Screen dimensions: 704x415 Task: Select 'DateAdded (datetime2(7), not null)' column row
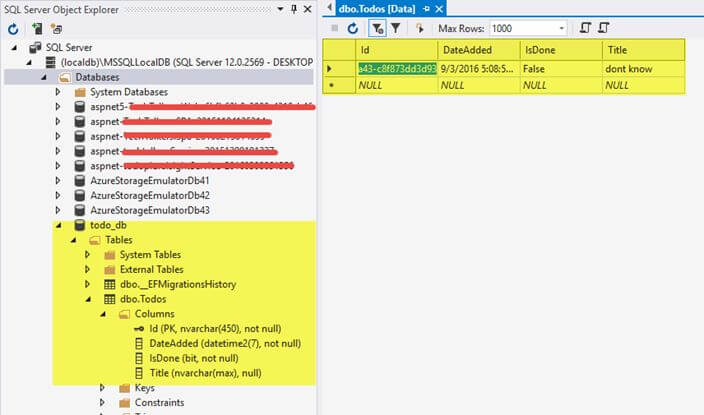coord(225,344)
